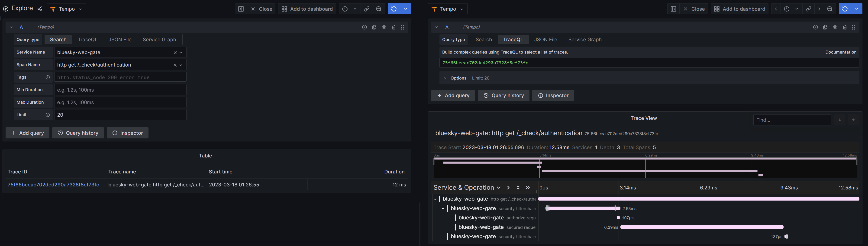Focus the Tags input field
The width and height of the screenshot is (868, 246).
[120, 77]
